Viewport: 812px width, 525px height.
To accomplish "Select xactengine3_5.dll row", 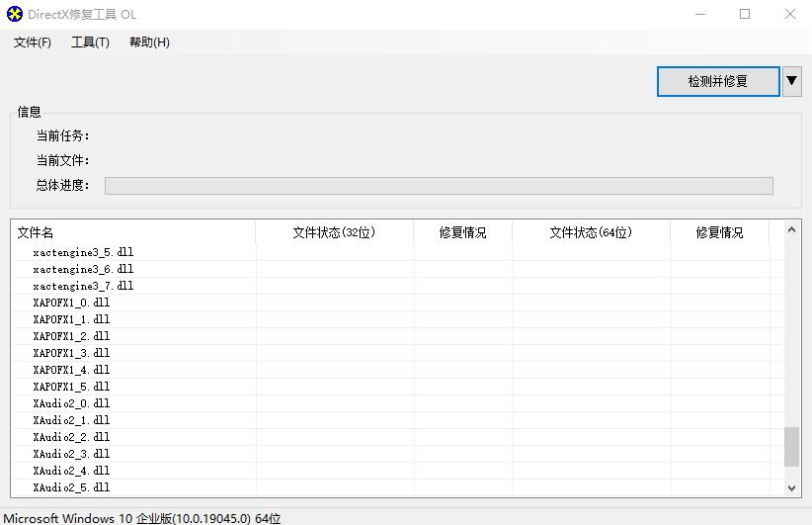I will pyautogui.click(x=397, y=252).
